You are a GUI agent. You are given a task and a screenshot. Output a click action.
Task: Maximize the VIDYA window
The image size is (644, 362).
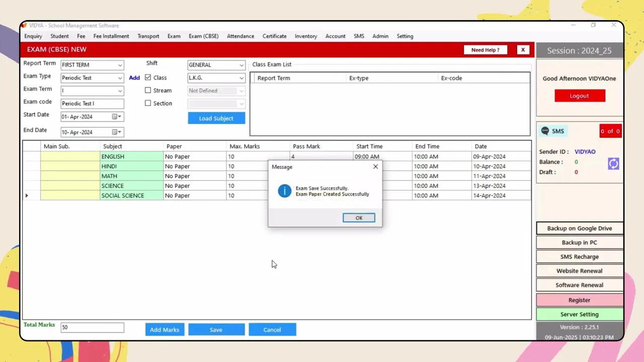tap(594, 25)
